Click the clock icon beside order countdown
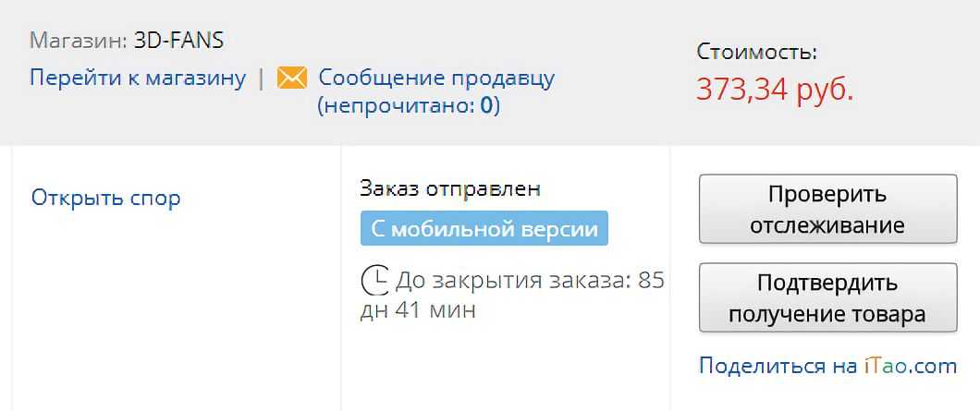Viewport: 980px width, 411px height. (x=375, y=280)
